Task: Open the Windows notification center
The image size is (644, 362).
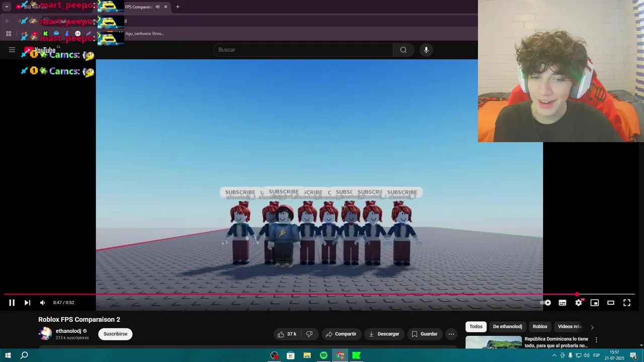Action: (x=634, y=356)
